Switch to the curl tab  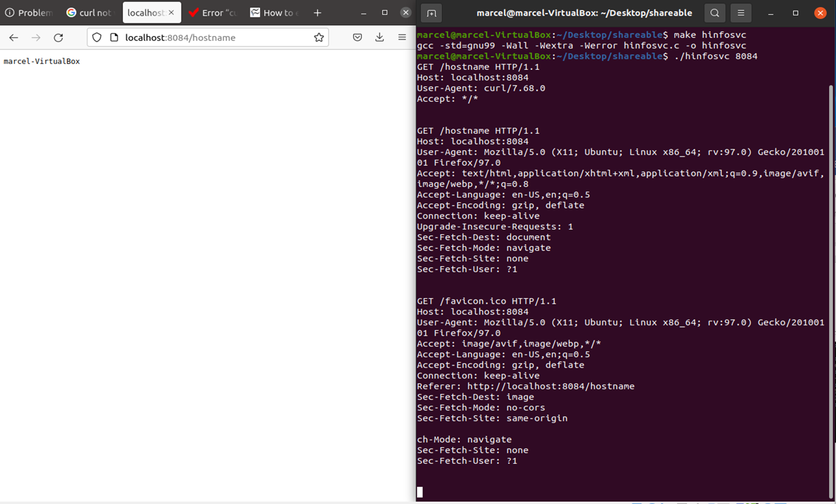point(89,12)
